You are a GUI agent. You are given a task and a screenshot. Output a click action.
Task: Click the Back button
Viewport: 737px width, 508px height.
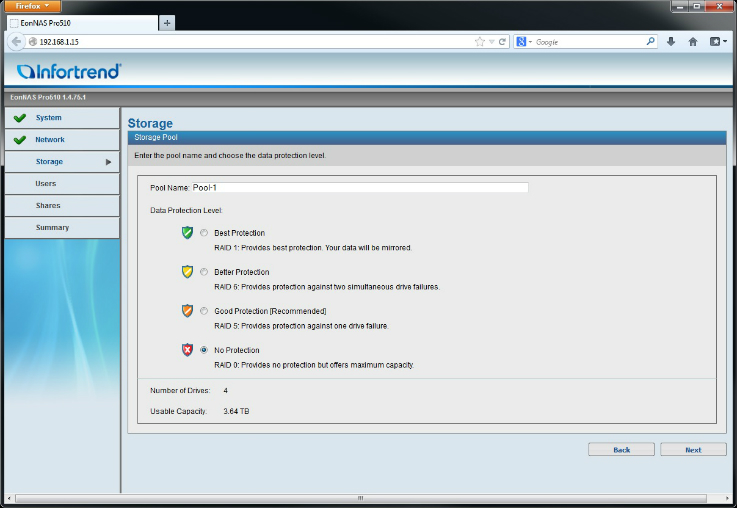tap(621, 450)
